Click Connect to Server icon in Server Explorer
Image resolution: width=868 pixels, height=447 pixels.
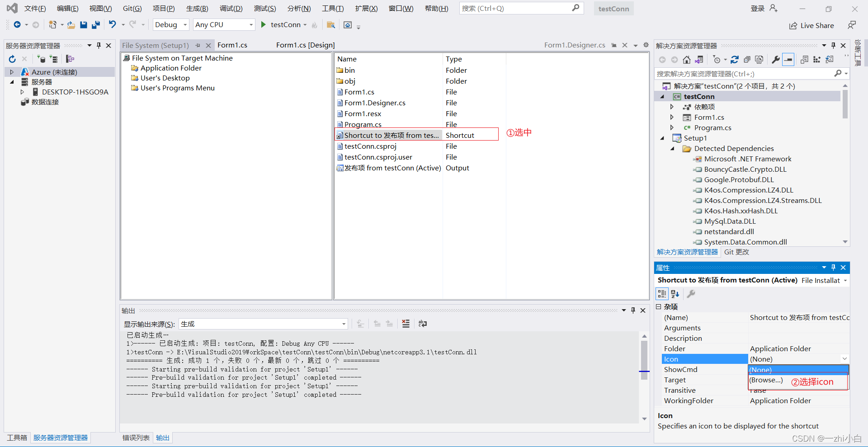(53, 59)
